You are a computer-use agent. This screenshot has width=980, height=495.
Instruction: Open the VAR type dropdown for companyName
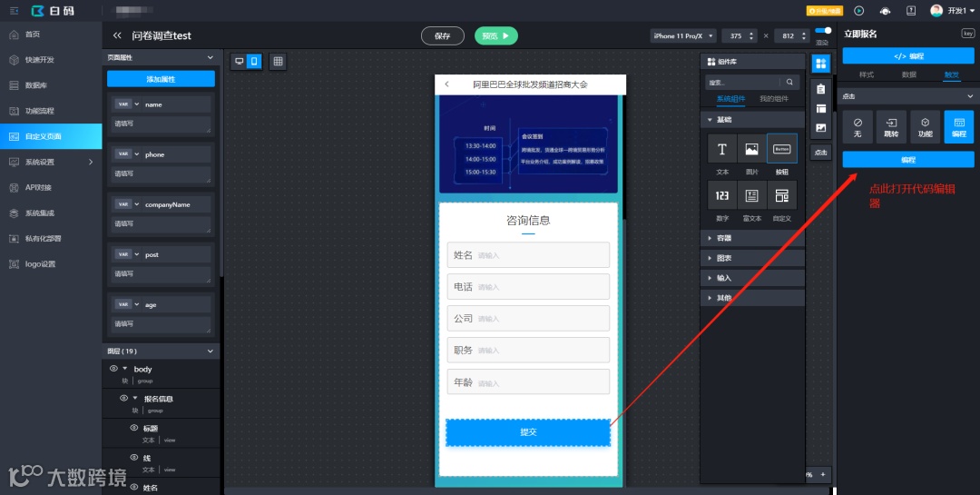tap(127, 204)
